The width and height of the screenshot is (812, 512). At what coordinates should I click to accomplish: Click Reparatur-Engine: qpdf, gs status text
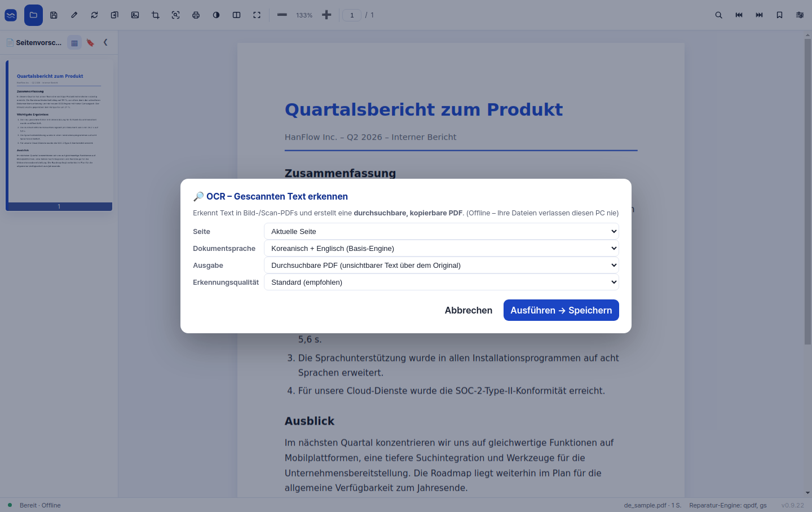point(728,505)
